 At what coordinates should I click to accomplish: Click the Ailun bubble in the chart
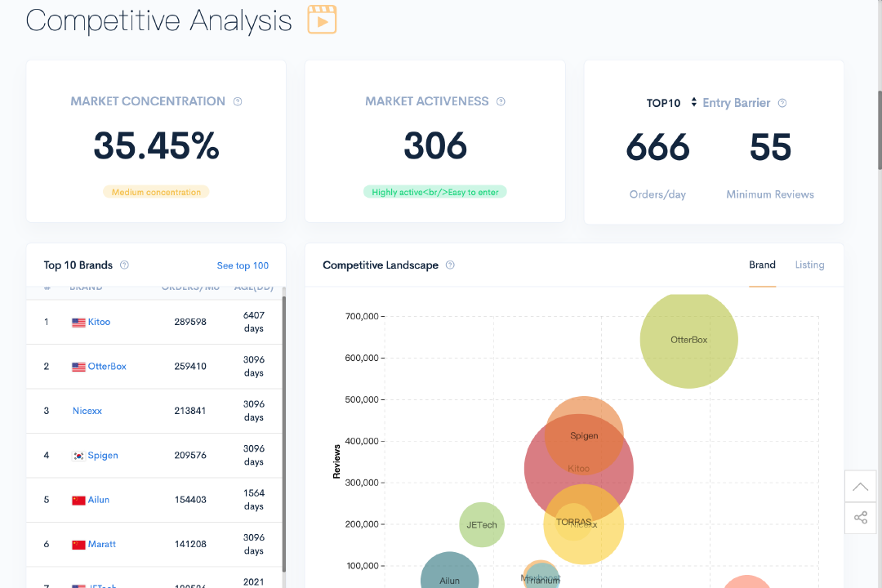pos(449,571)
